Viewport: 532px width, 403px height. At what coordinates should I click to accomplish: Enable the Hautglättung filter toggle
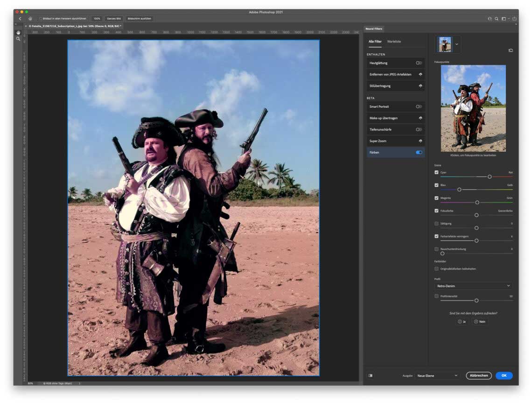tap(419, 63)
